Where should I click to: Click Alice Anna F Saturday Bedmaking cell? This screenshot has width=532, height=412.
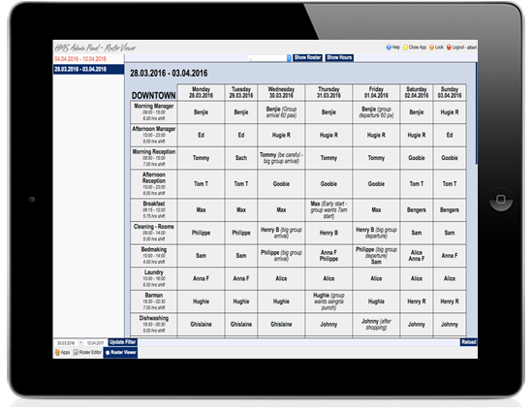coord(417,255)
